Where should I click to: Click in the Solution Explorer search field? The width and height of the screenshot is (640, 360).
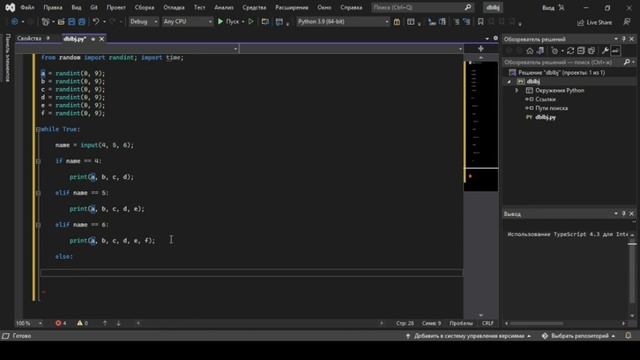(x=563, y=62)
